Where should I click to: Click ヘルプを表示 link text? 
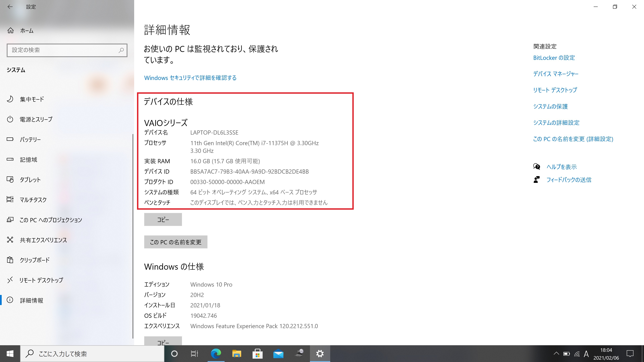pyautogui.click(x=561, y=167)
